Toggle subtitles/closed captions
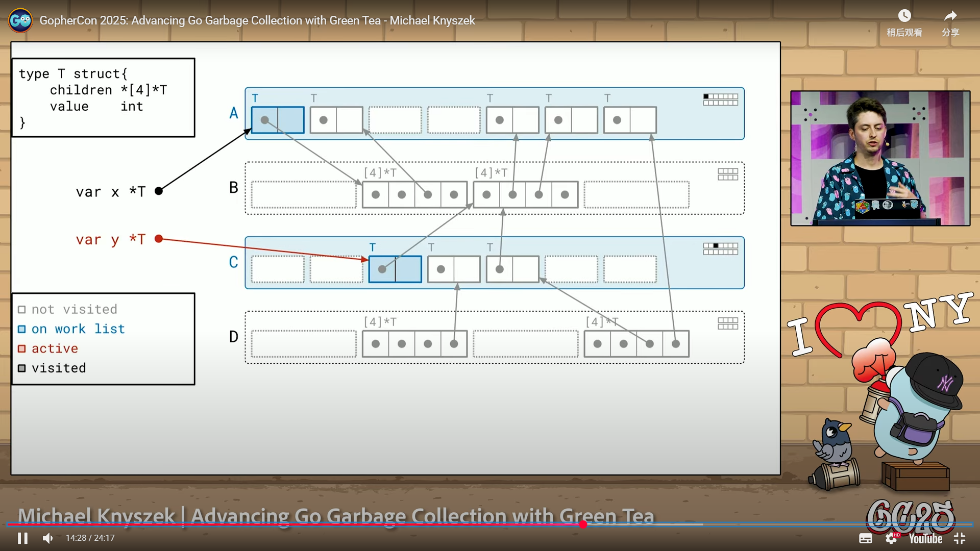This screenshot has height=551, width=980. [866, 538]
